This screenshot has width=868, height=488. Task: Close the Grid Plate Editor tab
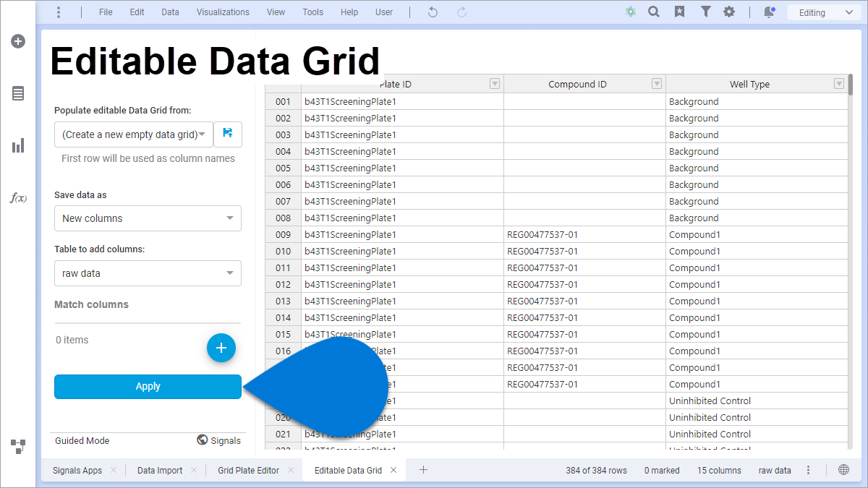coord(291,470)
